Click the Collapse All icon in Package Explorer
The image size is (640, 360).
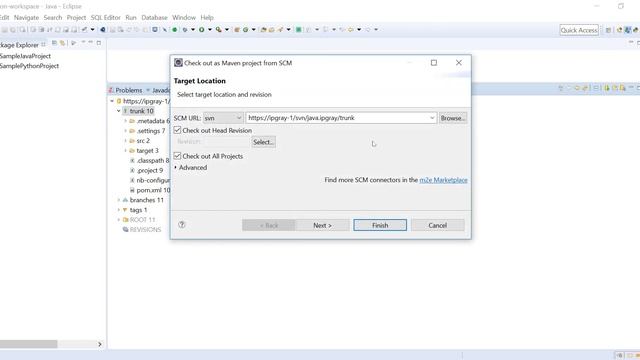point(54,43)
